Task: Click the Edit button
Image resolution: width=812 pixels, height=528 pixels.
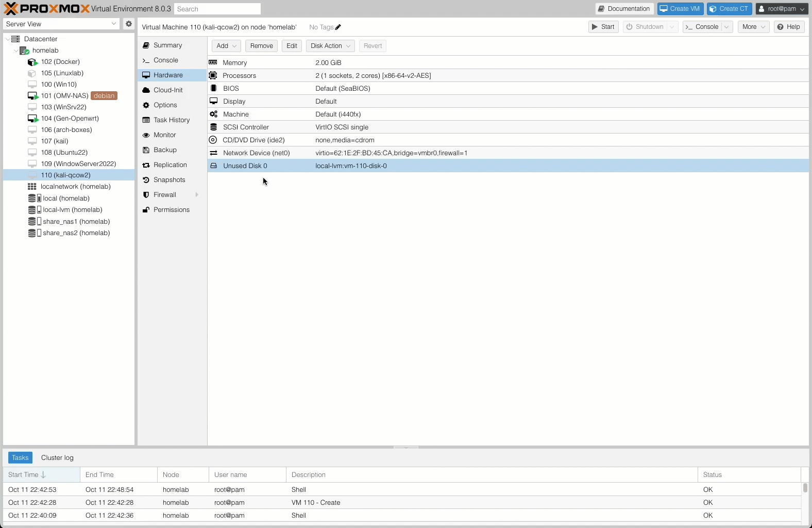Action: (292, 46)
